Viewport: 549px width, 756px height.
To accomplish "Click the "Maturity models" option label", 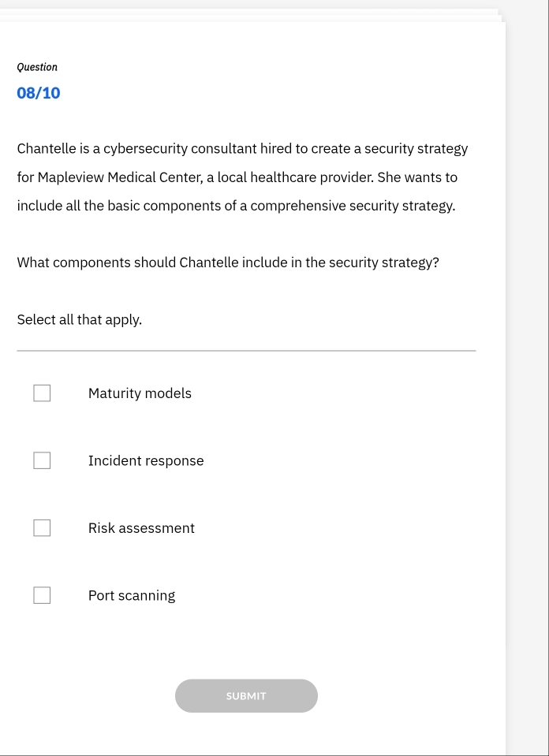I will tap(140, 393).
